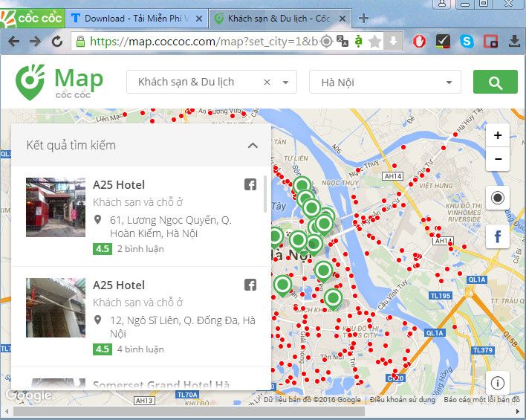This screenshot has height=420, width=526.
Task: Click the Điều khoản sử dụng link
Action: coord(402,400)
